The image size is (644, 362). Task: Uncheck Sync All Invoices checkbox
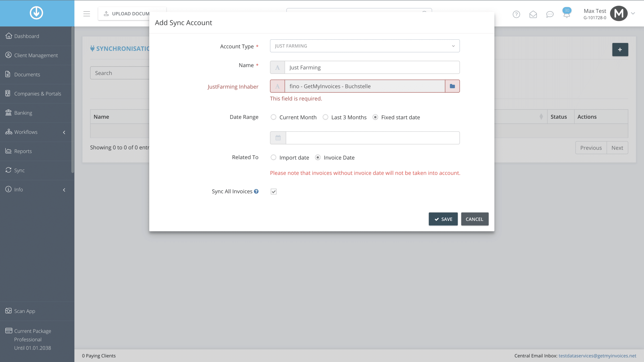point(274,192)
